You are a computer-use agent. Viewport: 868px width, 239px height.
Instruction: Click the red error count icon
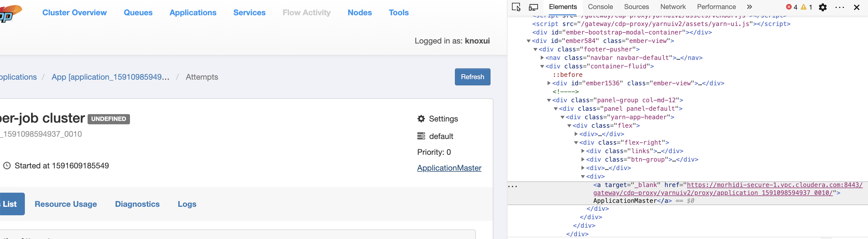pyautogui.click(x=789, y=7)
